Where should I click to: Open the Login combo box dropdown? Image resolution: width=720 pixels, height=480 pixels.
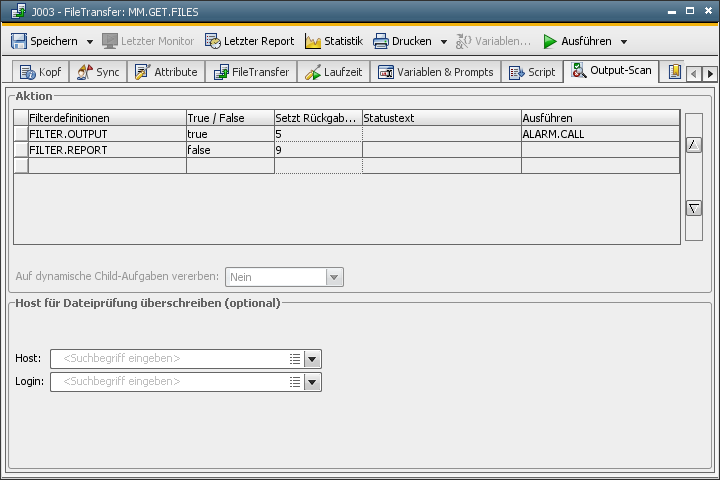pyautogui.click(x=312, y=382)
